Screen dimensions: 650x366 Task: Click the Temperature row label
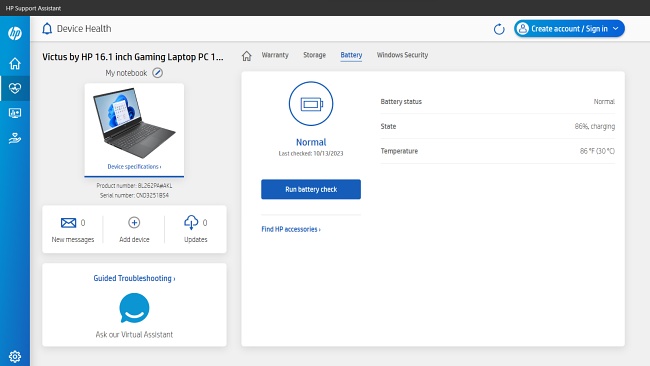pyautogui.click(x=399, y=151)
